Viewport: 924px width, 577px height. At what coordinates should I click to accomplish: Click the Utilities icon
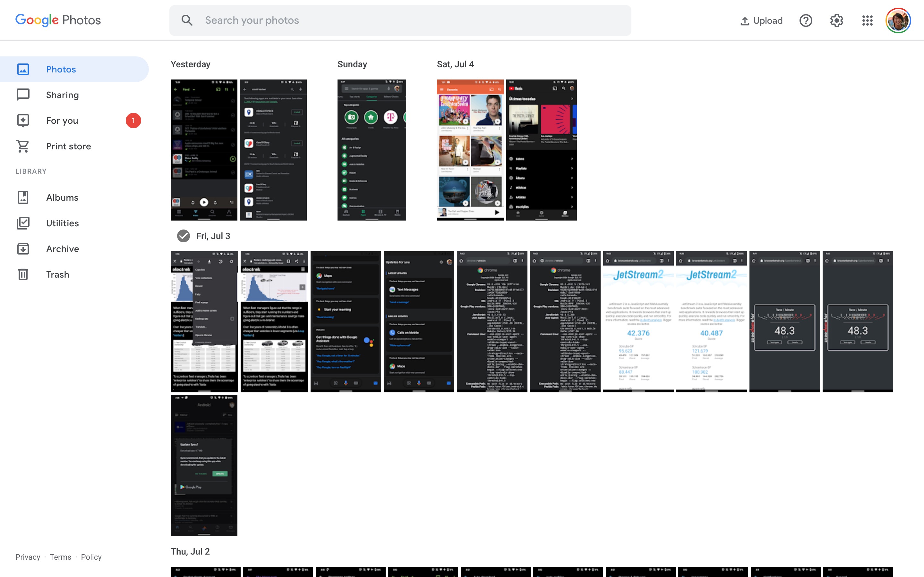(23, 223)
